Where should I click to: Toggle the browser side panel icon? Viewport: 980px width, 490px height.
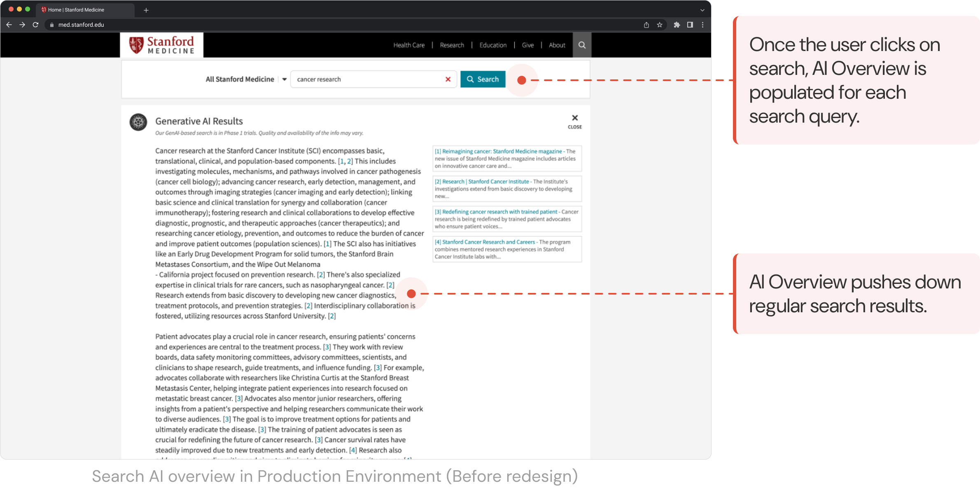pyautogui.click(x=690, y=25)
